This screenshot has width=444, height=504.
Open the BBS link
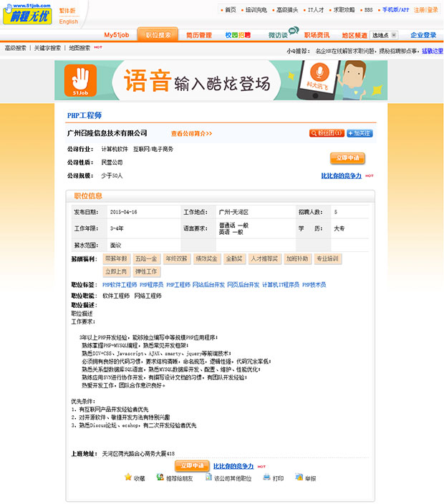point(368,10)
